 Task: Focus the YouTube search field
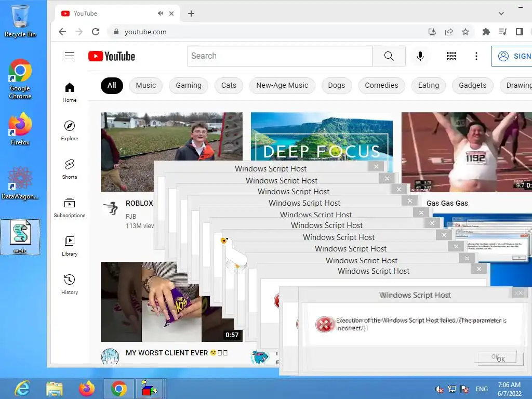pos(280,56)
